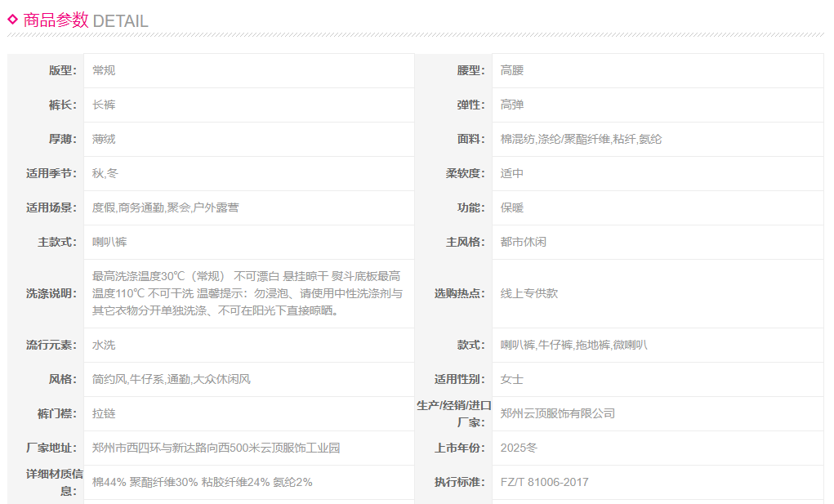Click the 适用场景 occasions value text

pyautogui.click(x=165, y=207)
